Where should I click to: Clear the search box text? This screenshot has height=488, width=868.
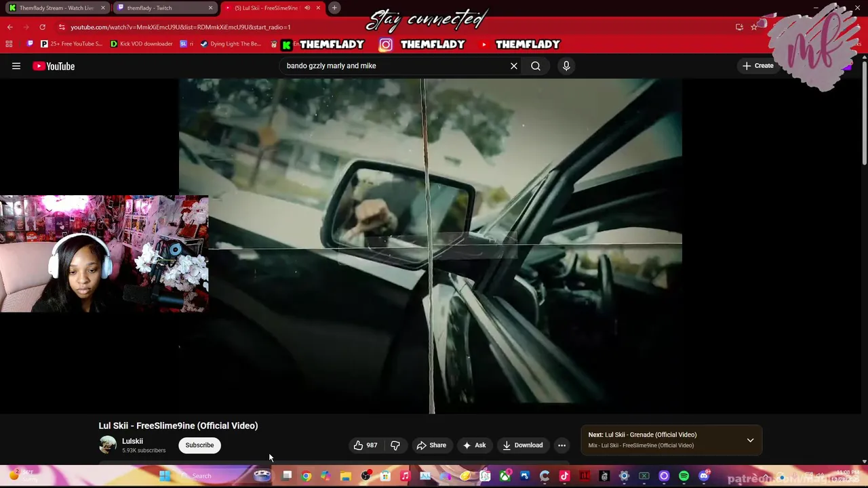click(514, 66)
